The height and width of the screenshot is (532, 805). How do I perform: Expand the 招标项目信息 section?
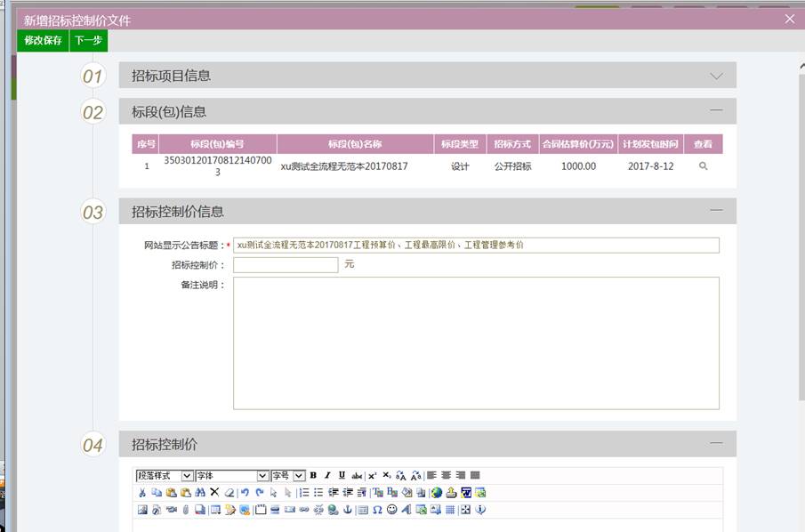pyautogui.click(x=716, y=77)
